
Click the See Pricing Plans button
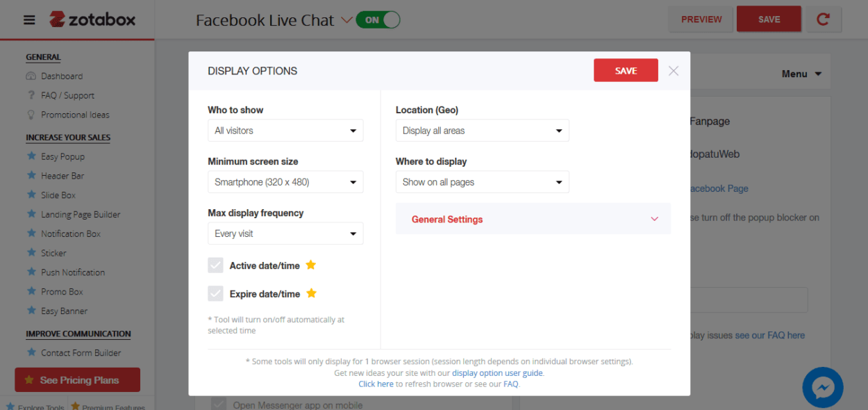tap(78, 380)
